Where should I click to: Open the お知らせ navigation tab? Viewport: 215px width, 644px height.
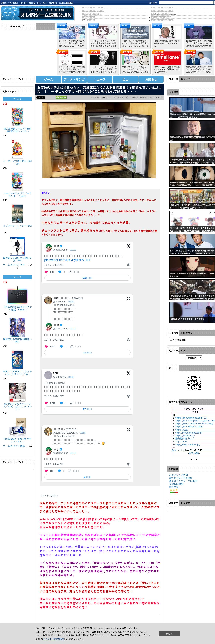coord(151,79)
